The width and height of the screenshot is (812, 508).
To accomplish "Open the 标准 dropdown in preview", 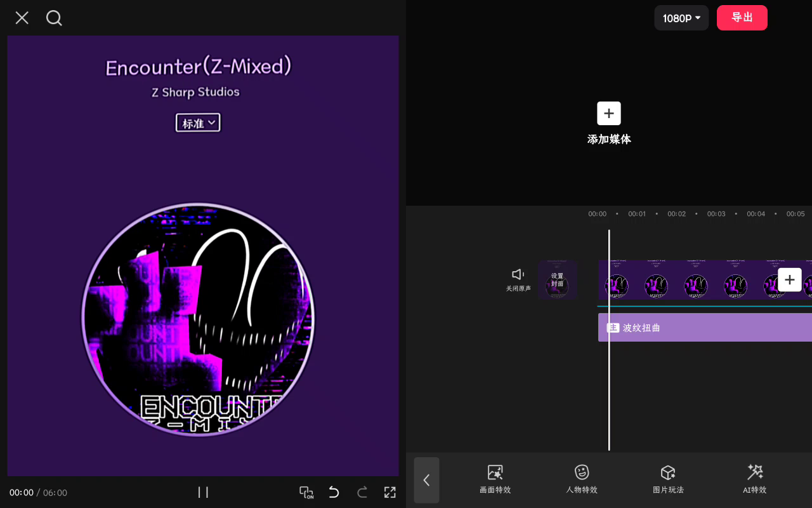I will click(x=198, y=123).
